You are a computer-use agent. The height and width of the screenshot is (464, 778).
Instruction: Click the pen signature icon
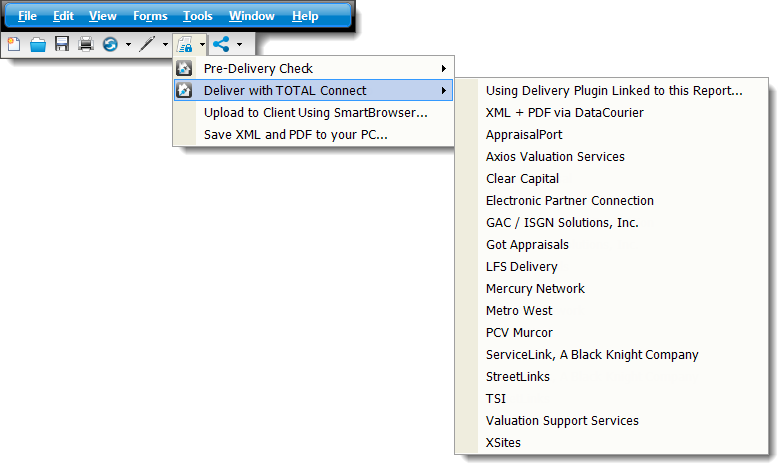click(x=147, y=44)
